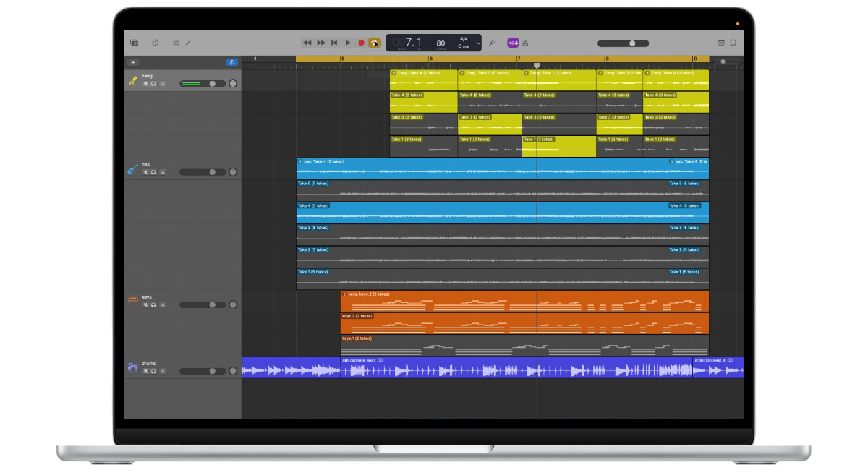This screenshot has height=470, width=868.
Task: Change the C maj key signature
Action: coord(464,46)
